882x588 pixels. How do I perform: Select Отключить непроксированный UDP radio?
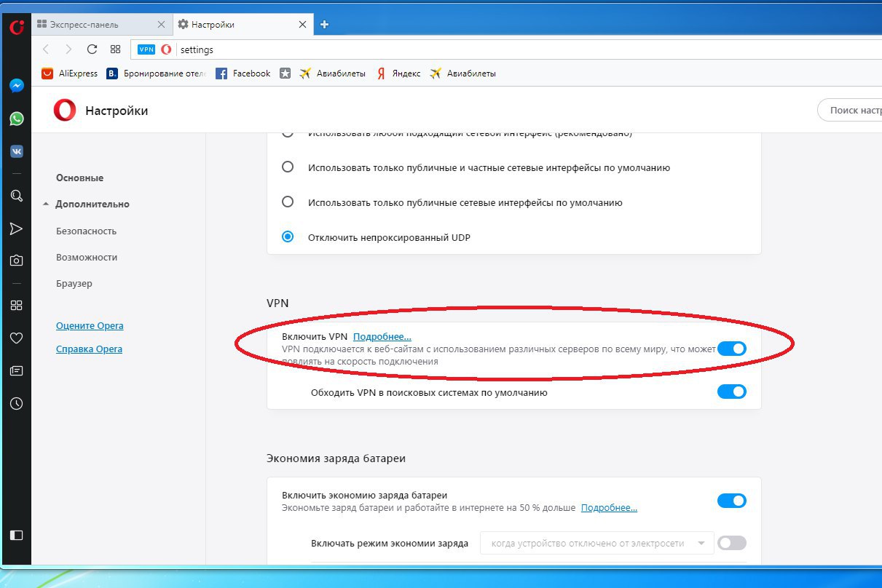coord(288,237)
